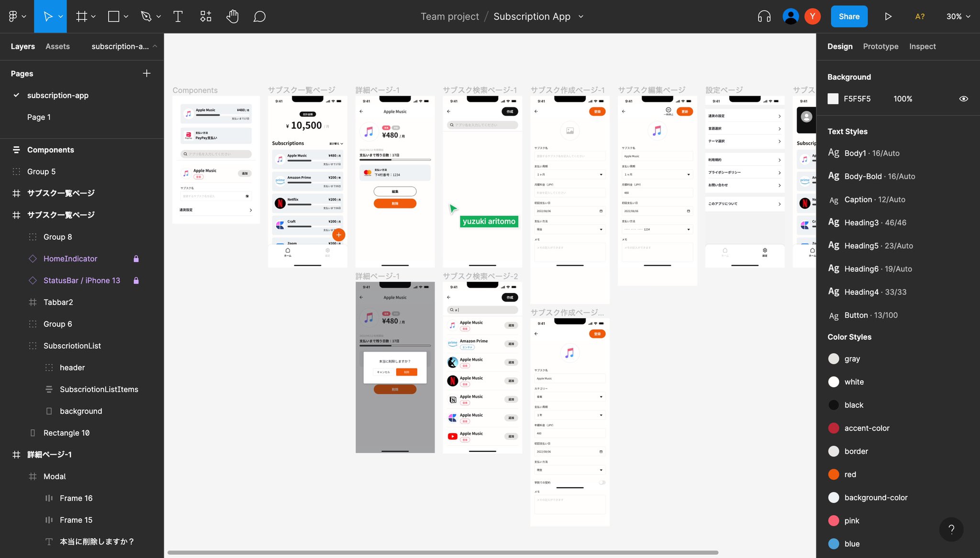Image resolution: width=980 pixels, height=558 pixels.
Task: Select the Tabbar2 layer
Action: [x=58, y=302]
